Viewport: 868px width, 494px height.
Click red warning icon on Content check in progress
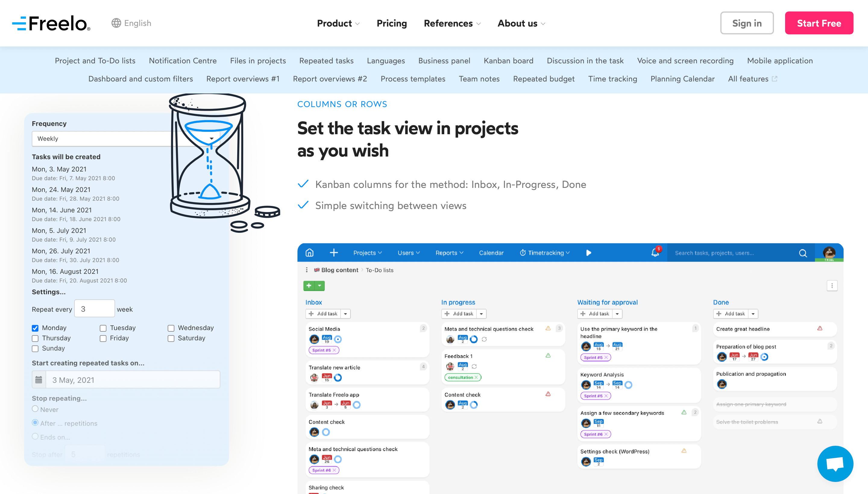548,394
